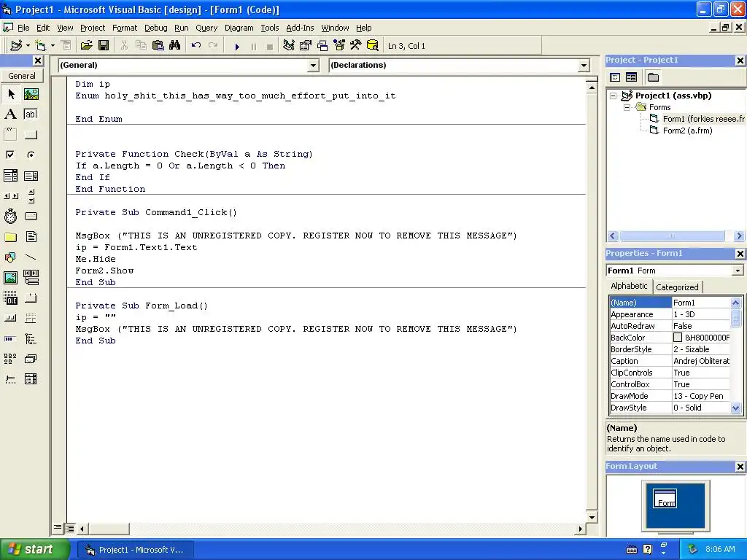The width and height of the screenshot is (747, 560).
Task: Click View Code in Project panel
Action: 615,77
